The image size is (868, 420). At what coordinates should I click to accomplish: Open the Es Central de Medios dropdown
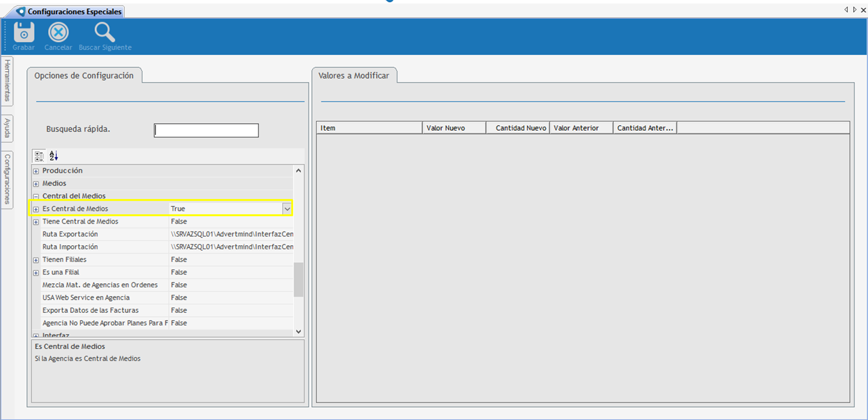[287, 209]
